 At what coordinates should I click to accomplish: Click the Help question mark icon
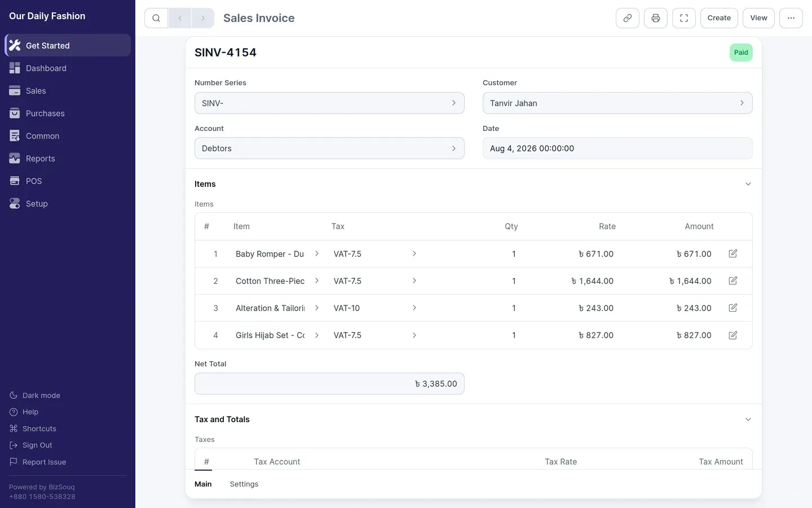click(14, 412)
